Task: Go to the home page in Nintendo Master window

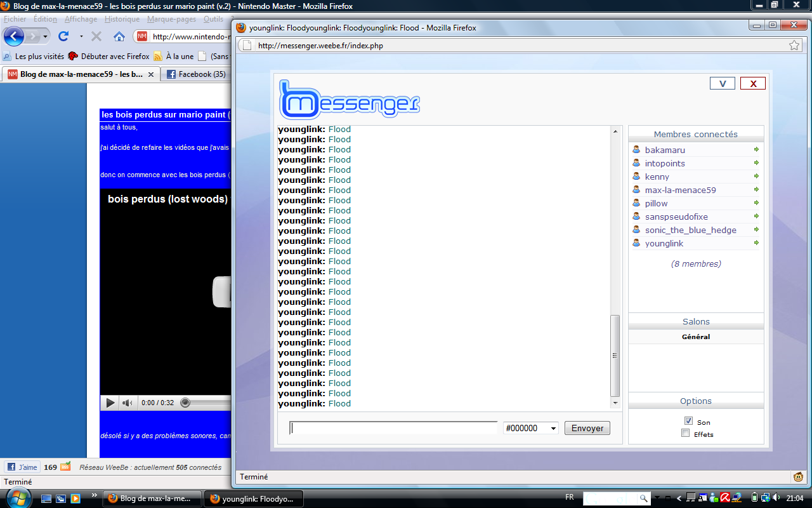Action: pyautogui.click(x=119, y=36)
